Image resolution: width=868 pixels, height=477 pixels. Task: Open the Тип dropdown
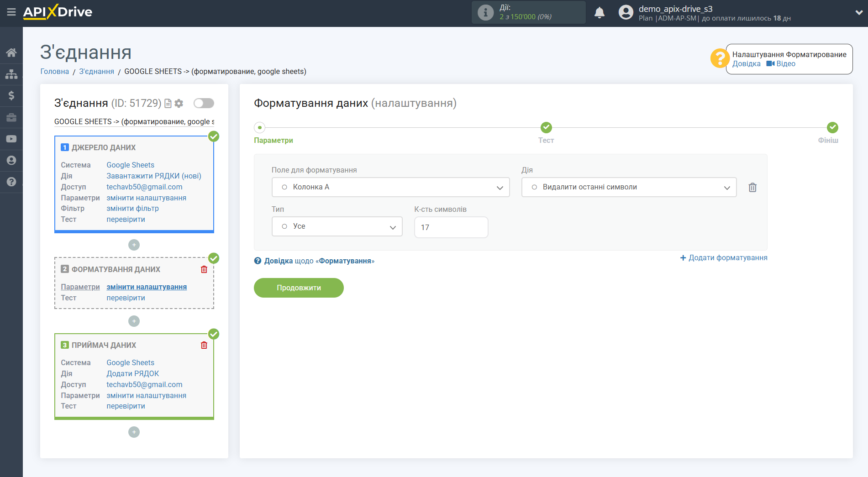coord(337,226)
